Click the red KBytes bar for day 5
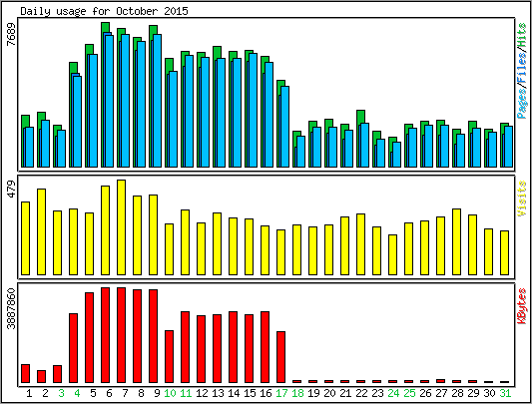Screen dimensions: 532x404 (89, 337)
